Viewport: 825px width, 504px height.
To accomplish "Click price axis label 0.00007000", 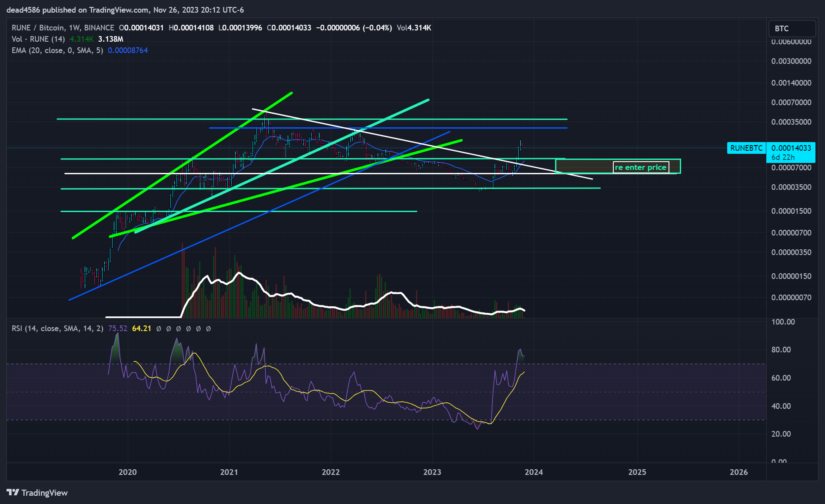I will coord(791,168).
